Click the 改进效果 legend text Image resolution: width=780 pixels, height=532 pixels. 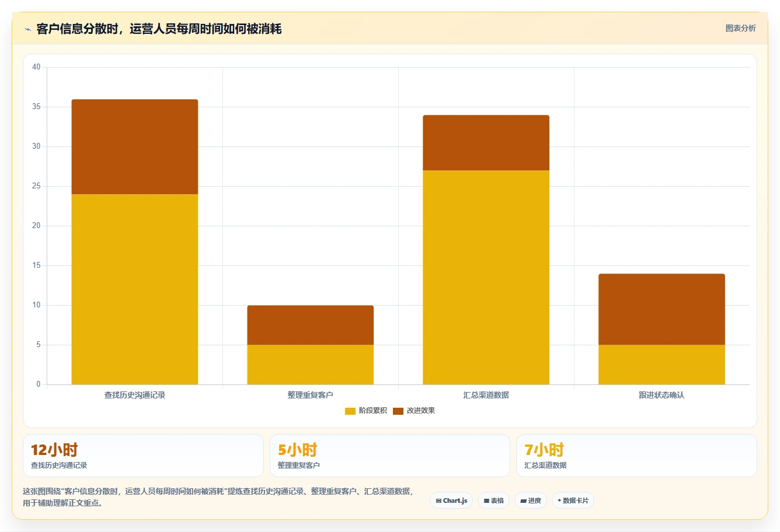point(421,411)
